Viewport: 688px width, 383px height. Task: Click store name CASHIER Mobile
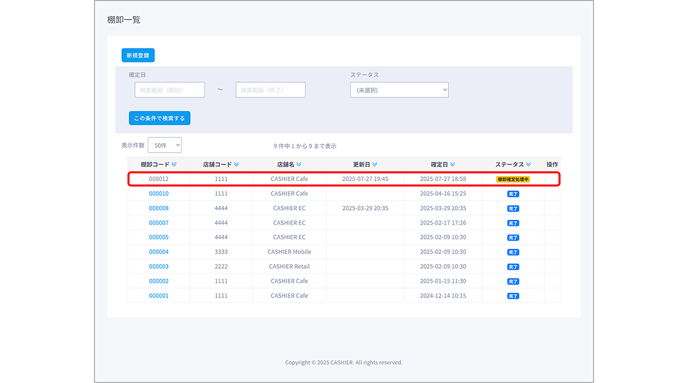pos(289,252)
